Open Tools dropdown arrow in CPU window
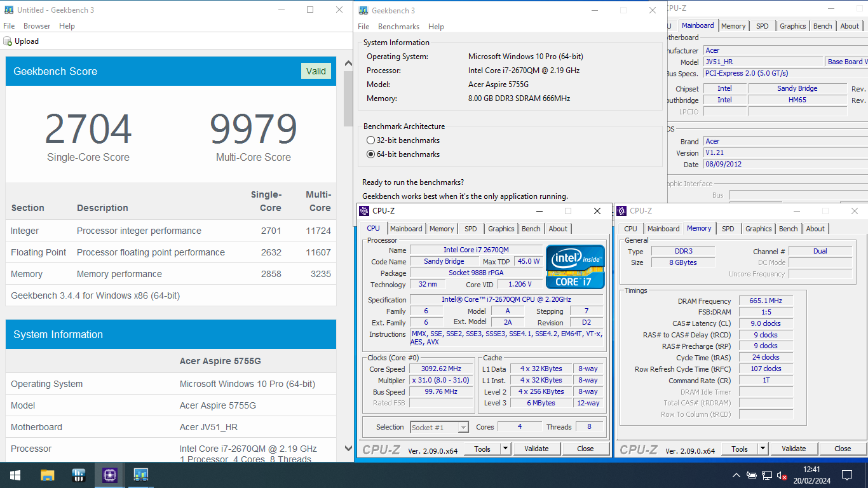The image size is (868, 488). pyautogui.click(x=506, y=449)
